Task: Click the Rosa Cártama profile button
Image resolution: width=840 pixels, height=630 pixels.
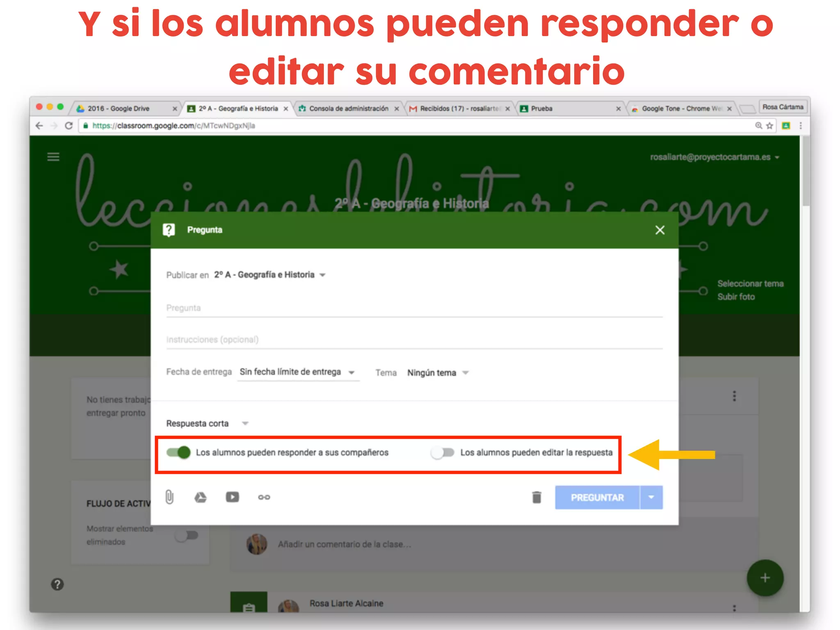Action: (x=783, y=107)
